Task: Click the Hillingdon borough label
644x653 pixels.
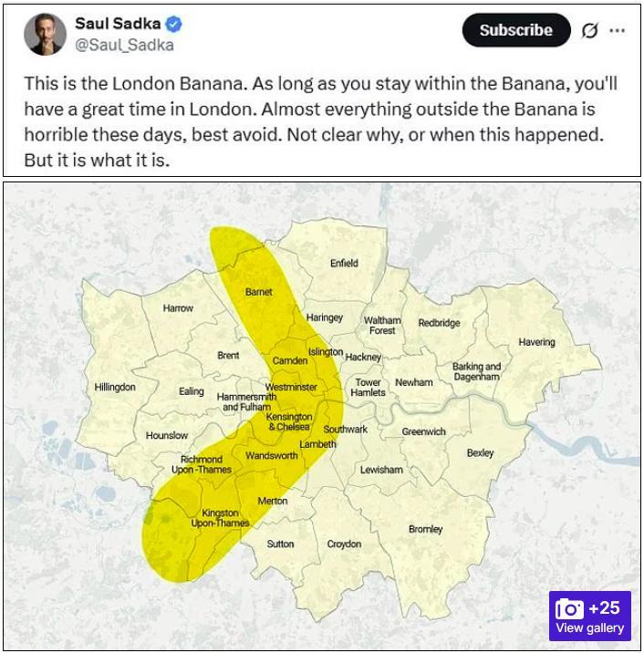Action: pos(115,387)
